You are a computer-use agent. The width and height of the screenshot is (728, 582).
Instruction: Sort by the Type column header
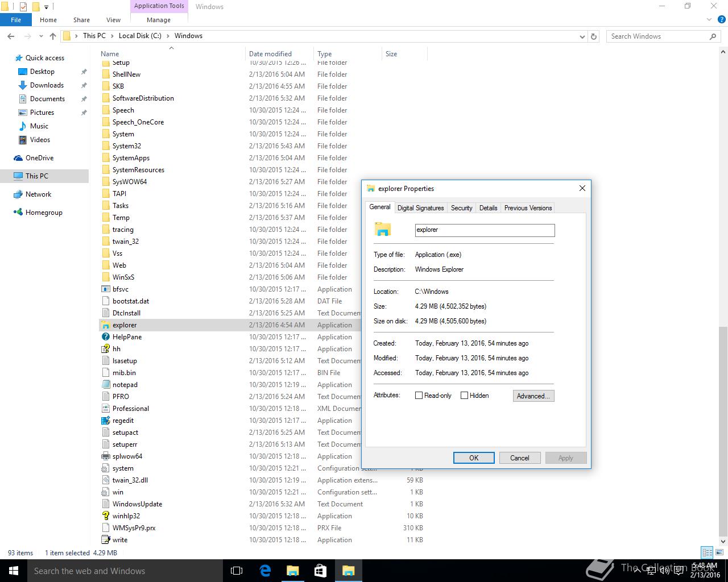[x=348, y=54]
